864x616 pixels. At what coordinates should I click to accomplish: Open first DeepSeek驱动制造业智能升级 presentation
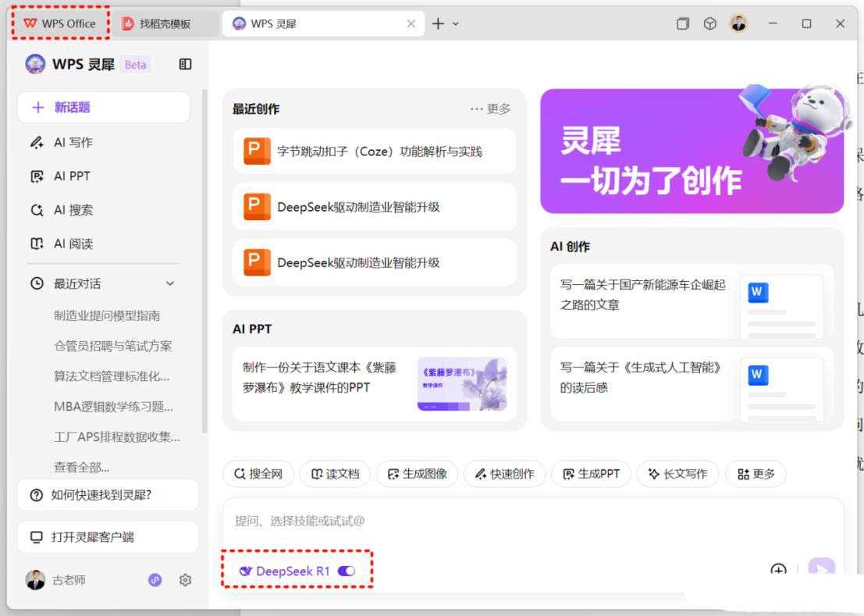point(374,207)
